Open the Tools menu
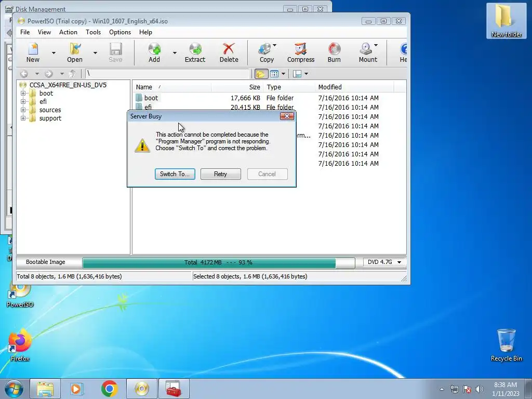532x399 pixels. point(93,32)
